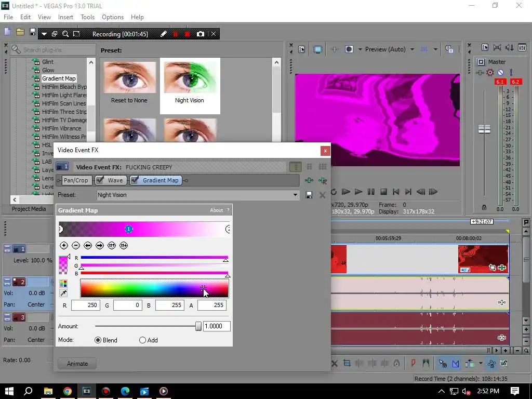This screenshot has width=532, height=399.
Task: Click the color swatches palette icon
Action: coord(63,284)
